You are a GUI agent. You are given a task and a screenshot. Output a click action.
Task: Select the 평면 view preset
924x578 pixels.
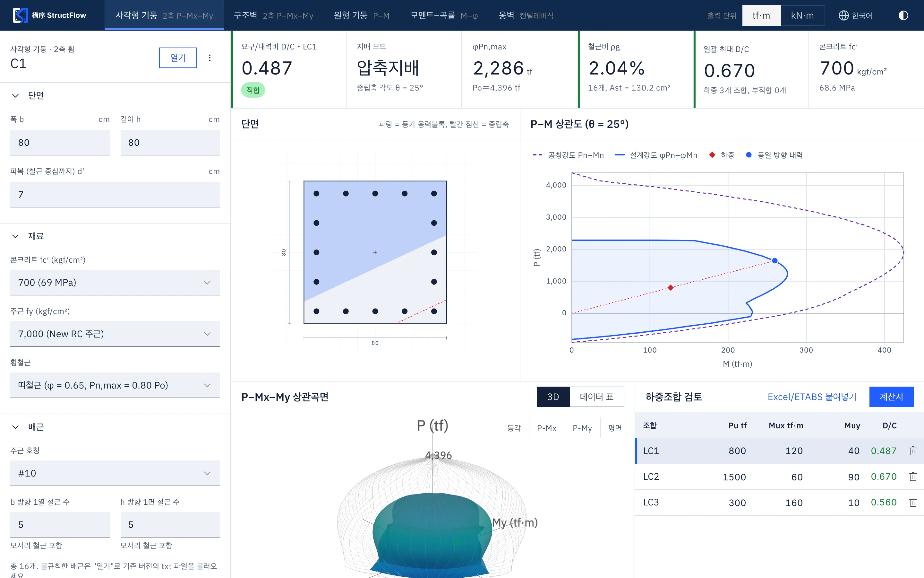[615, 428]
